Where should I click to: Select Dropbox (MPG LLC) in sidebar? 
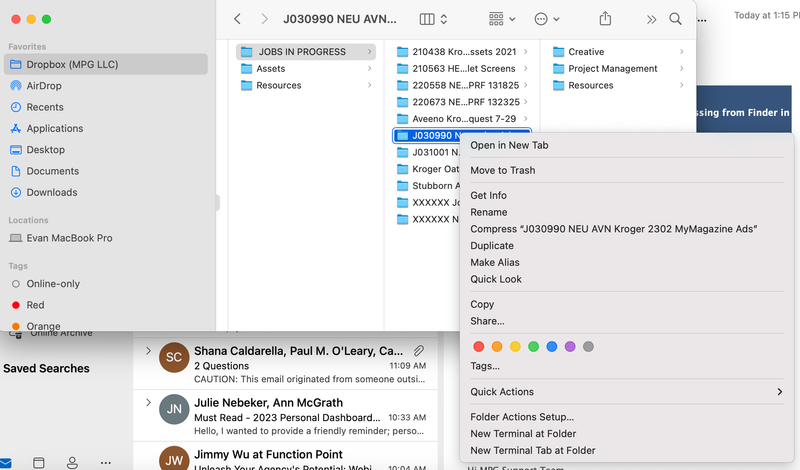(x=106, y=64)
